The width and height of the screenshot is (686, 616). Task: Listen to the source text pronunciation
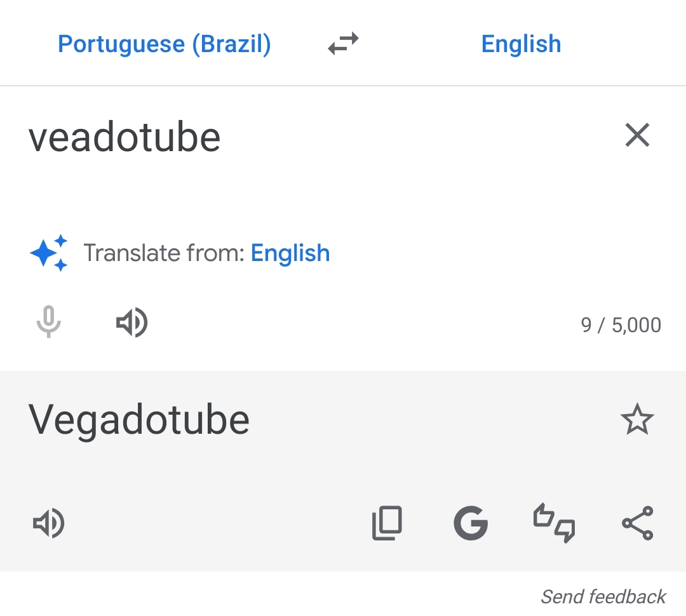click(131, 323)
